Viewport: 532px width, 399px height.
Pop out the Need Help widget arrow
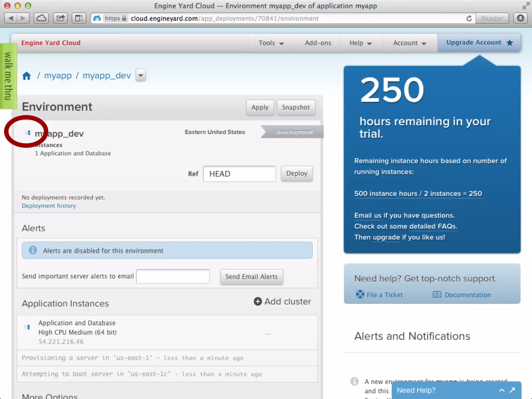[x=512, y=390]
